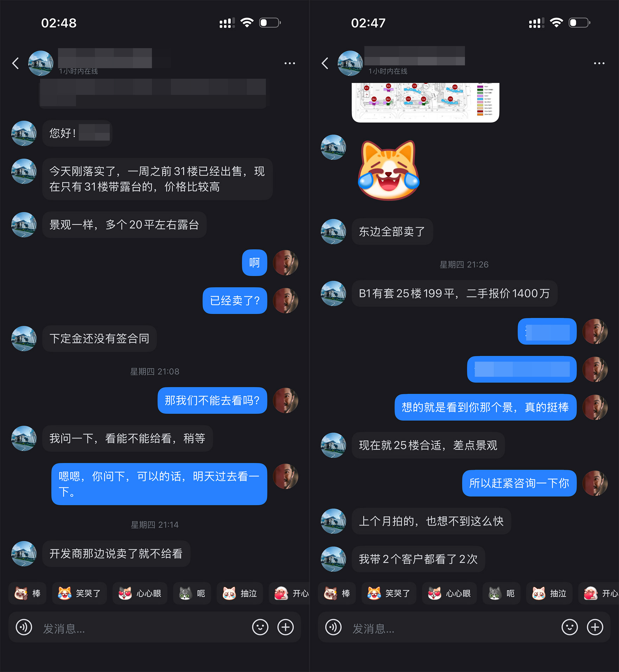Open more options in left chat header
The image size is (619, 672).
point(289,63)
